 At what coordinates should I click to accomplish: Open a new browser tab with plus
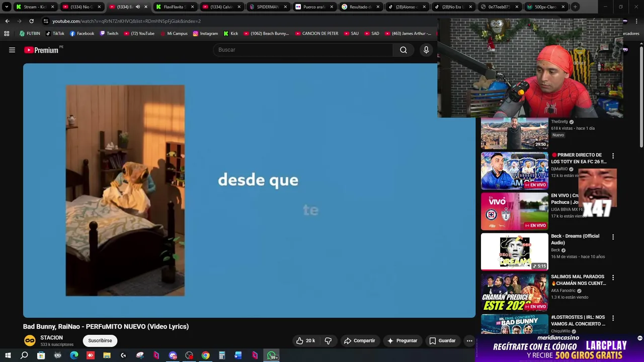tap(576, 7)
